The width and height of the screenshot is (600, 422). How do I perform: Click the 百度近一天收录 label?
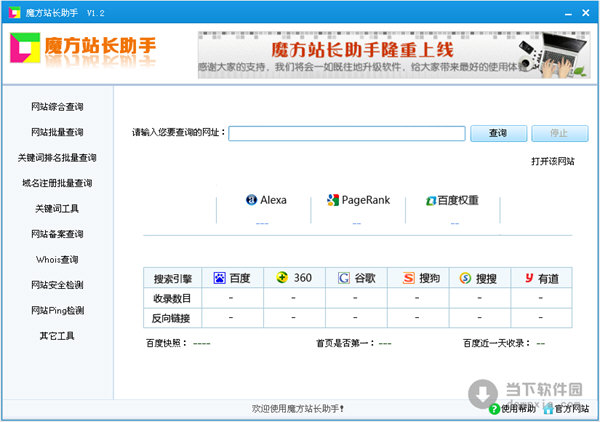tap(497, 343)
